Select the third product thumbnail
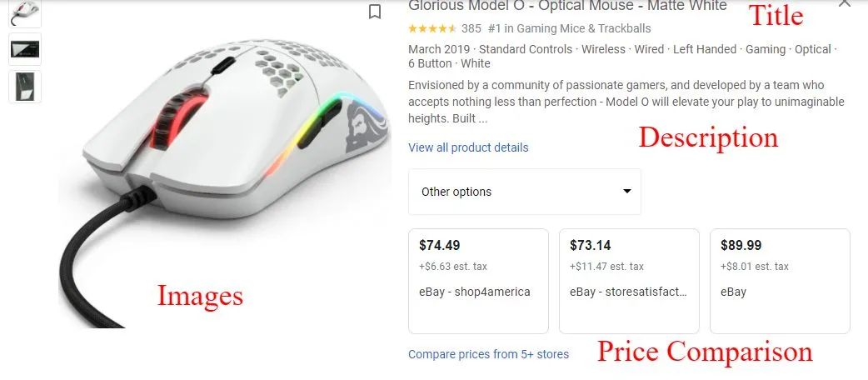Image resolution: width=868 pixels, height=380 pixels. [x=25, y=87]
